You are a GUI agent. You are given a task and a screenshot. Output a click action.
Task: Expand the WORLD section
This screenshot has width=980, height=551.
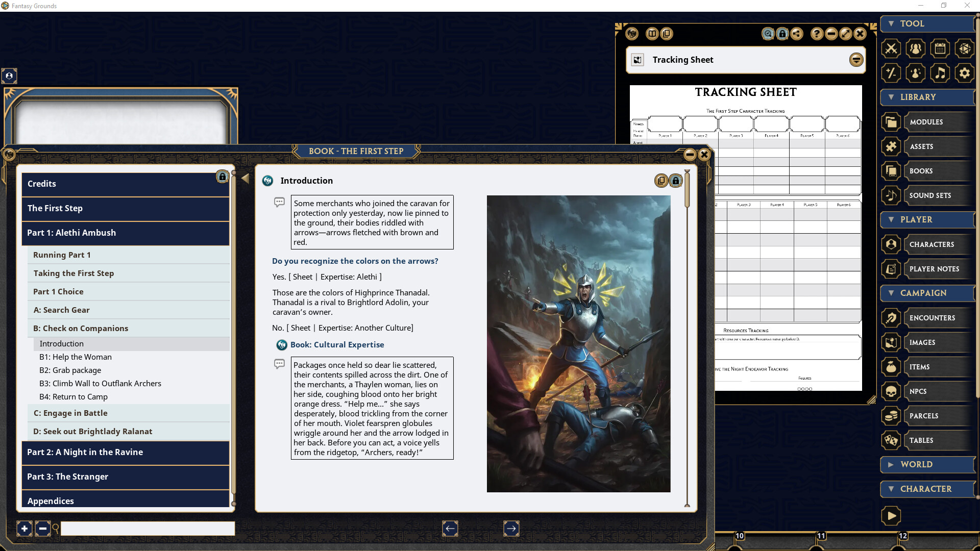click(x=891, y=464)
